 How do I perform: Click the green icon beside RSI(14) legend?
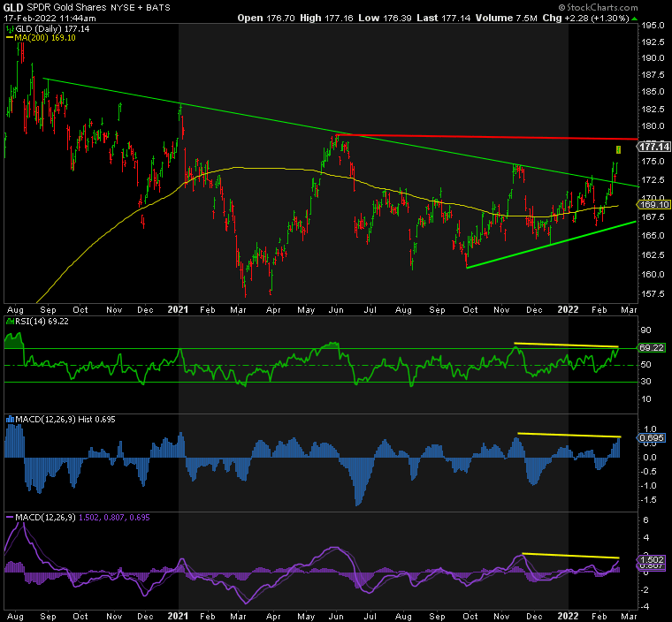coord(10,322)
